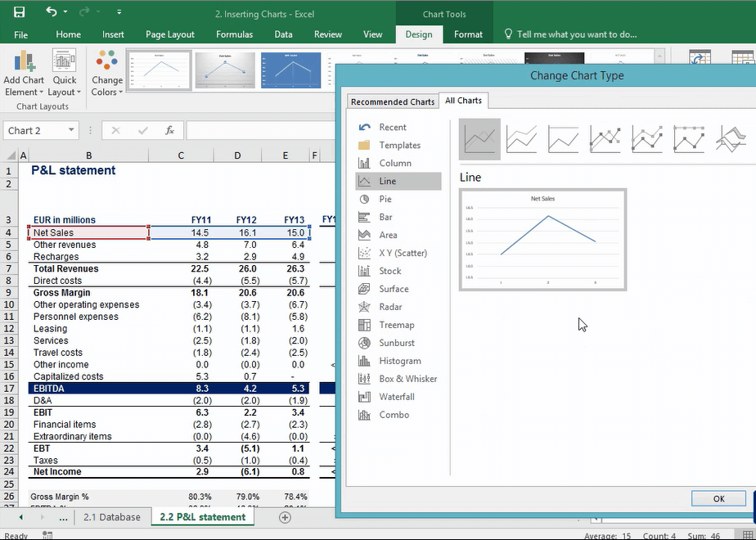This screenshot has height=540, width=756.
Task: Select the Stacked Line subtype thumbnail
Action: [x=522, y=138]
